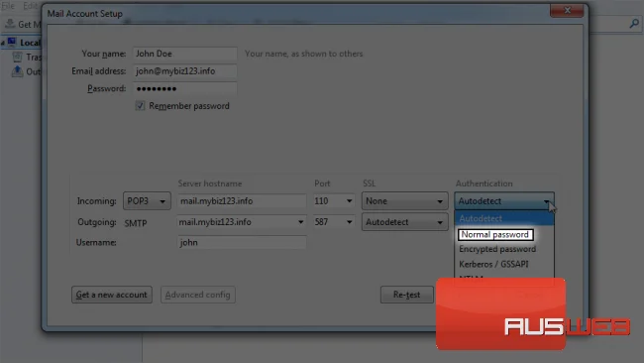The height and width of the screenshot is (363, 644).
Task: Click the Your name field
Action: [x=185, y=54]
